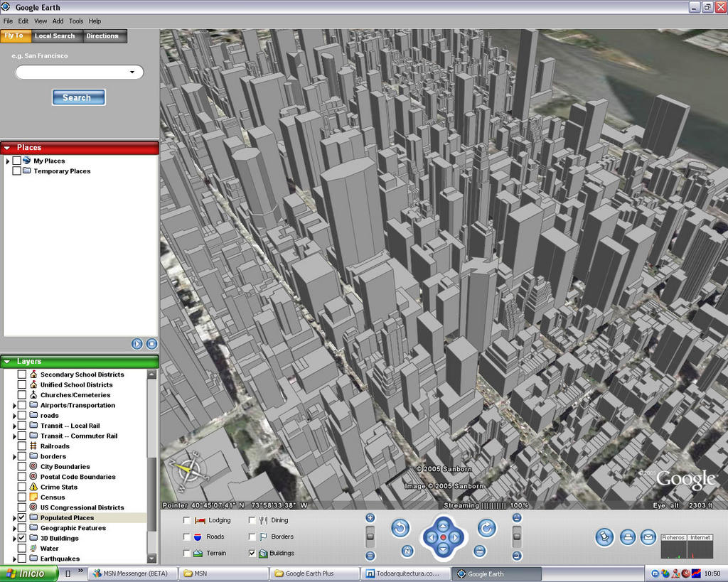Viewport: 728px width, 582px height.
Task: Check the Crime Stats layer checkbox
Action: [22, 487]
